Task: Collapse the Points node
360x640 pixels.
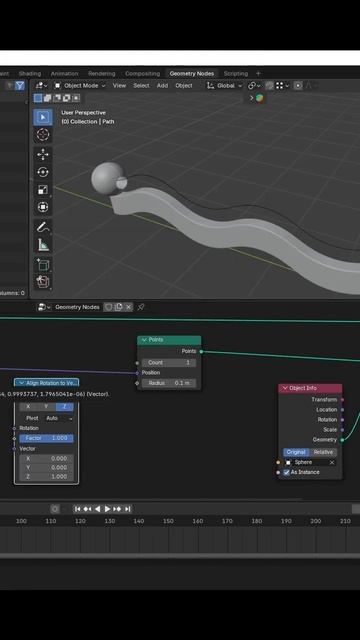Action: click(144, 340)
